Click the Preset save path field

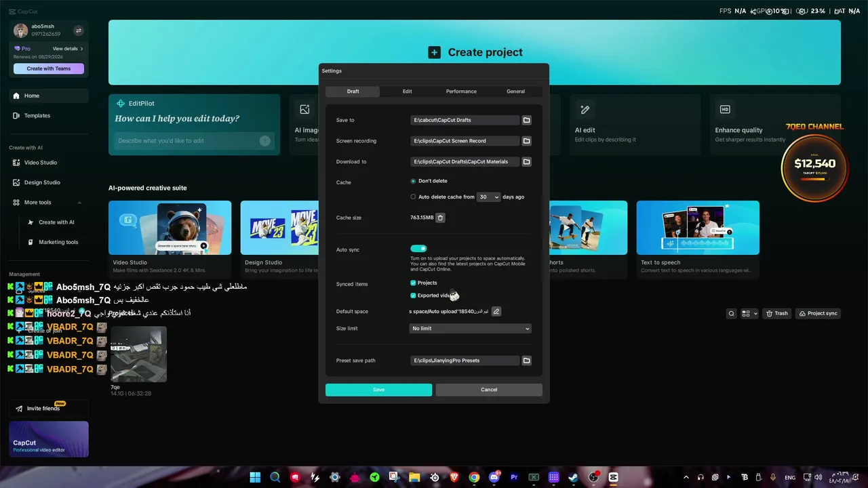coord(465,361)
